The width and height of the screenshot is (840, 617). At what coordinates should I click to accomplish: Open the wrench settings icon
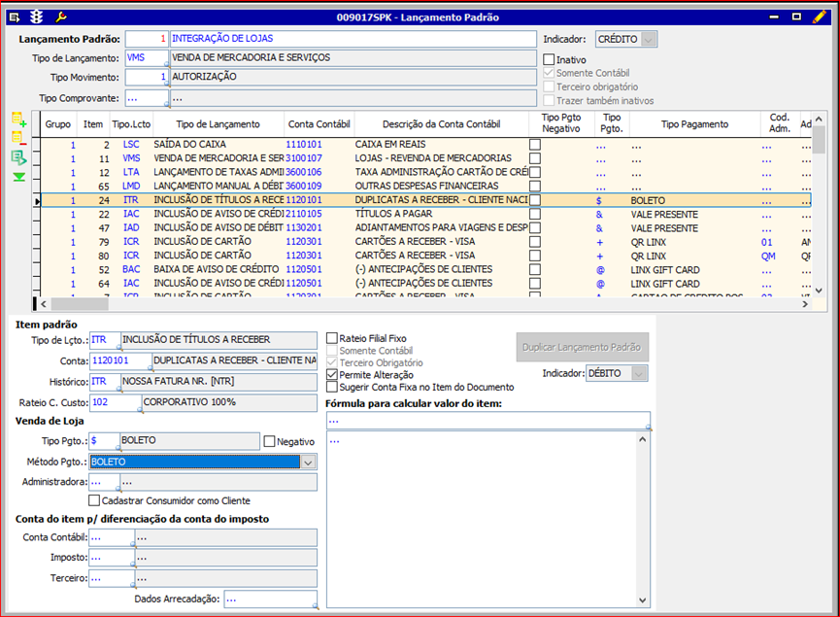click(61, 17)
